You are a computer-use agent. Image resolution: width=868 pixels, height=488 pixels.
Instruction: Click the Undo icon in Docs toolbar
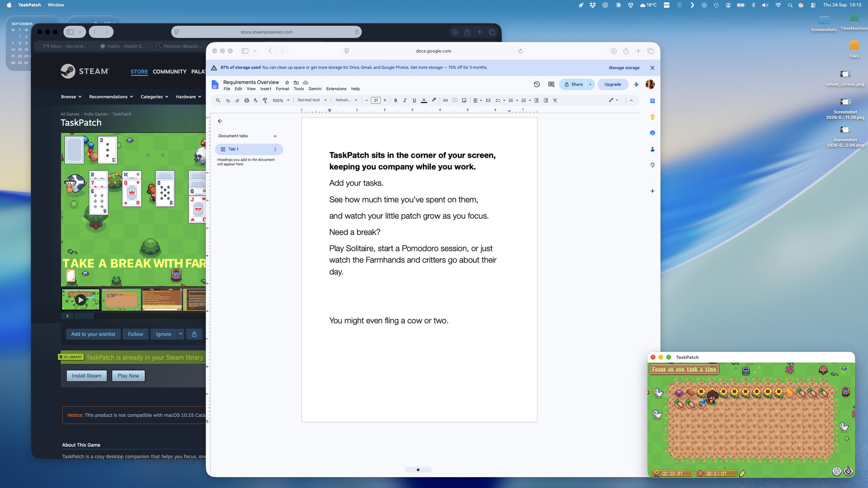(x=228, y=100)
